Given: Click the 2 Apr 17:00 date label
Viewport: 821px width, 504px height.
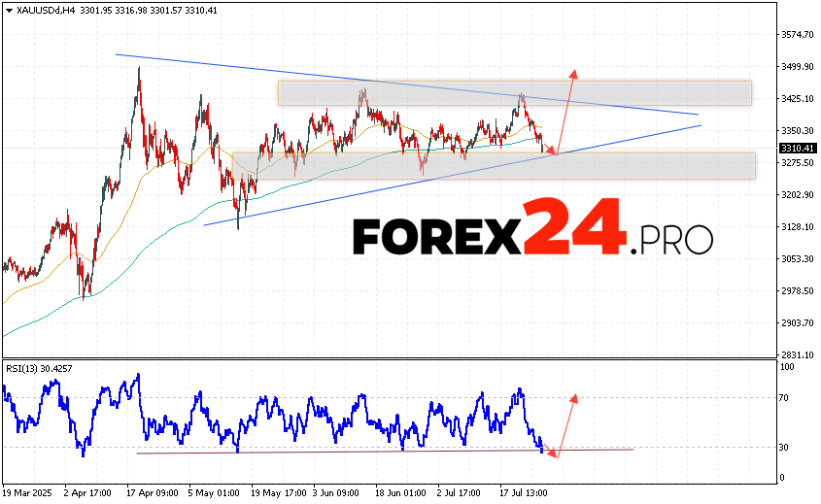Looking at the screenshot, I should 87,493.
